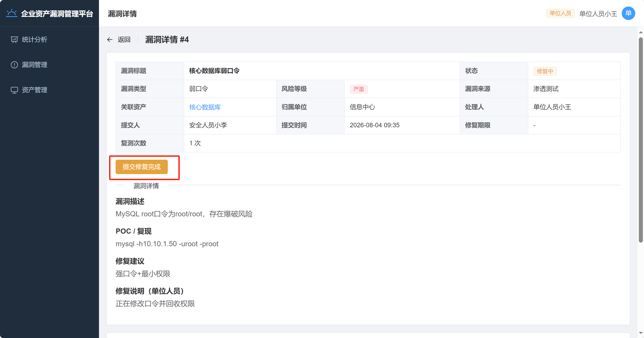The image size is (644, 338).
Task: Click the 严重 risk level tag
Action: pos(359,89)
